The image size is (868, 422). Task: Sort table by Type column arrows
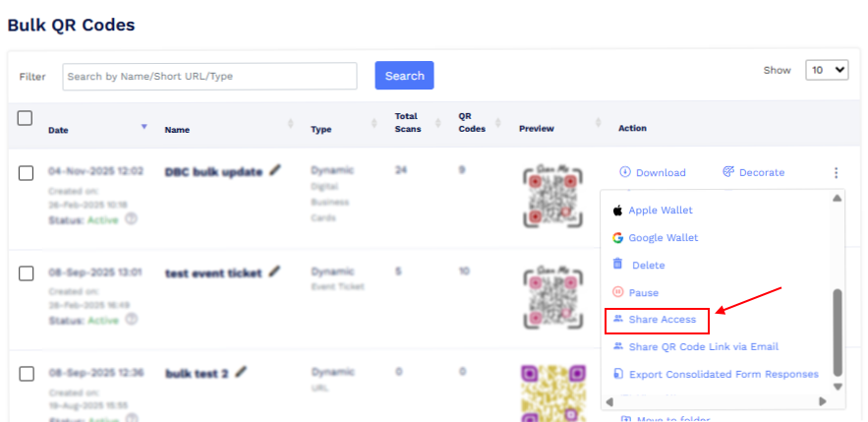[x=375, y=123]
